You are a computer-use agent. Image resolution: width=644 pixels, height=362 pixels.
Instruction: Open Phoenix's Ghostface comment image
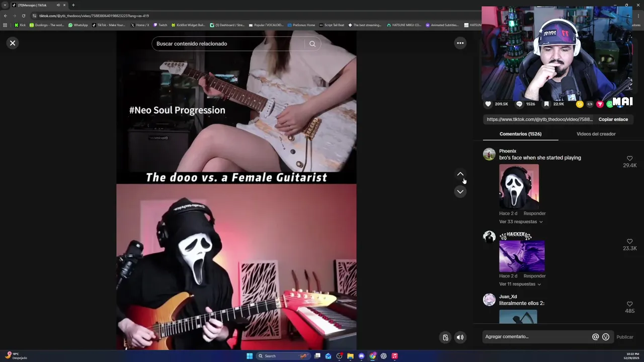coord(519,187)
